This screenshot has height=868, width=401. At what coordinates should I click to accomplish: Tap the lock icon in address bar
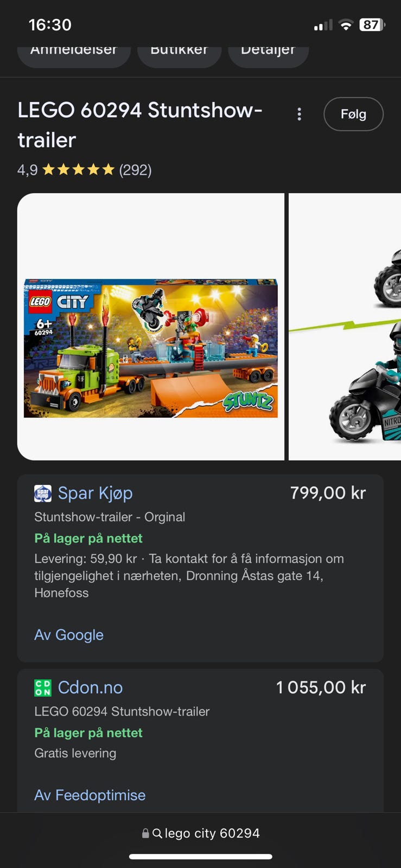(145, 833)
